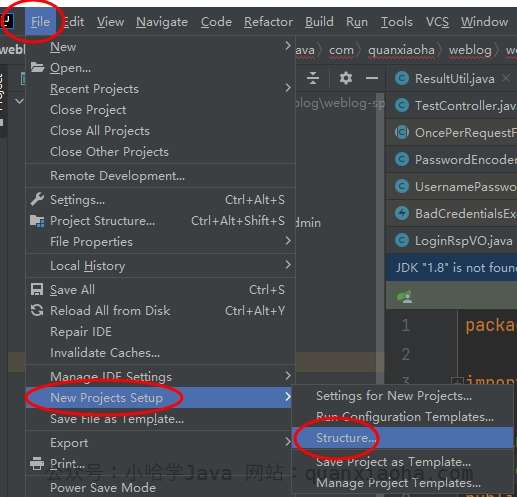
Task: Expand Local History submenu
Action: 160,266
